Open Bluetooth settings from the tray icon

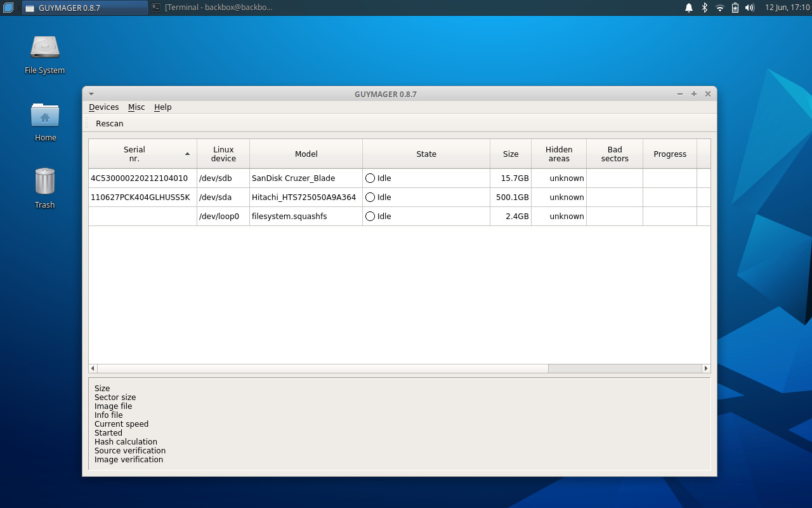pos(704,8)
